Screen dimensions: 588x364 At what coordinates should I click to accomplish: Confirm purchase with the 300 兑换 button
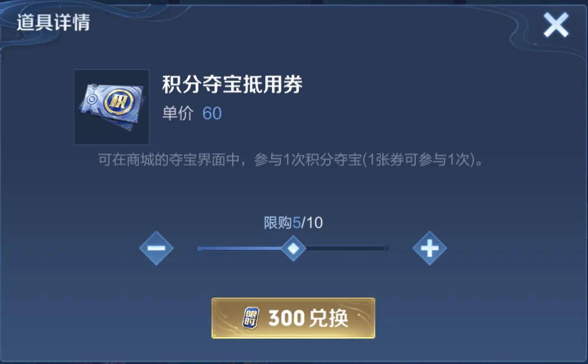pos(293,318)
